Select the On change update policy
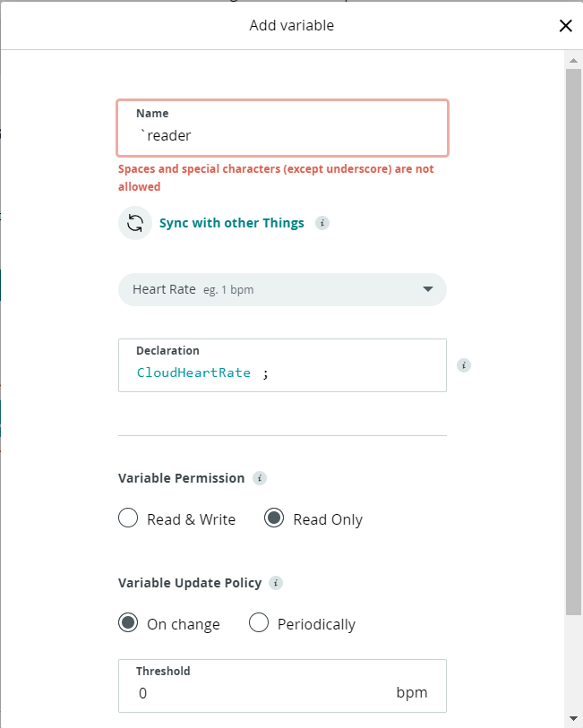583x728 pixels. (128, 623)
